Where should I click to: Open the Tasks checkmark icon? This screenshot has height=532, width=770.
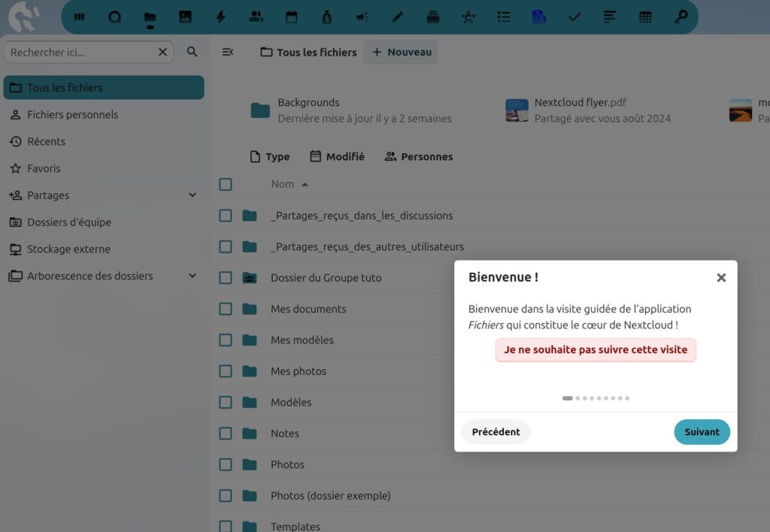point(574,17)
